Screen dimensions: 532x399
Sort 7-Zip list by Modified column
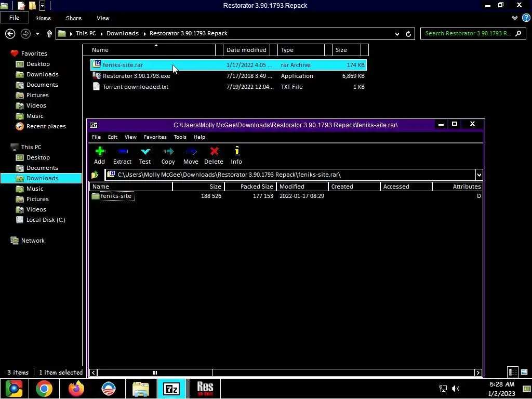[x=302, y=187]
